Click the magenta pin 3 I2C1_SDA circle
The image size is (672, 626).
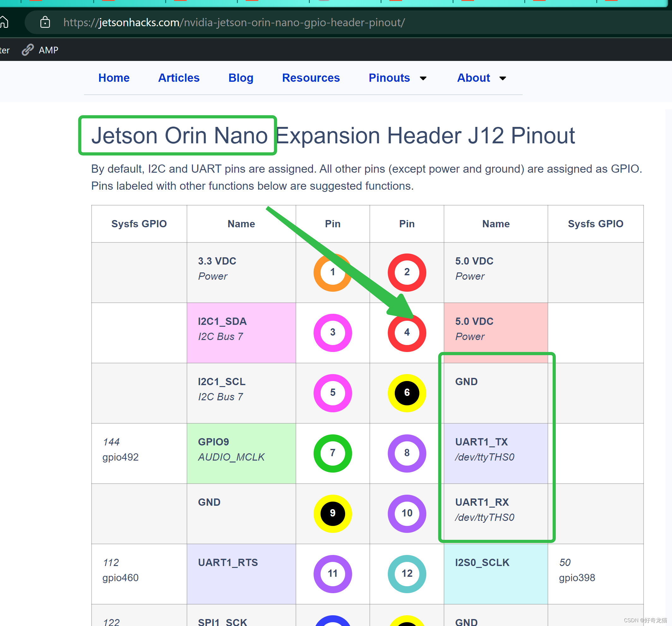[x=332, y=332]
